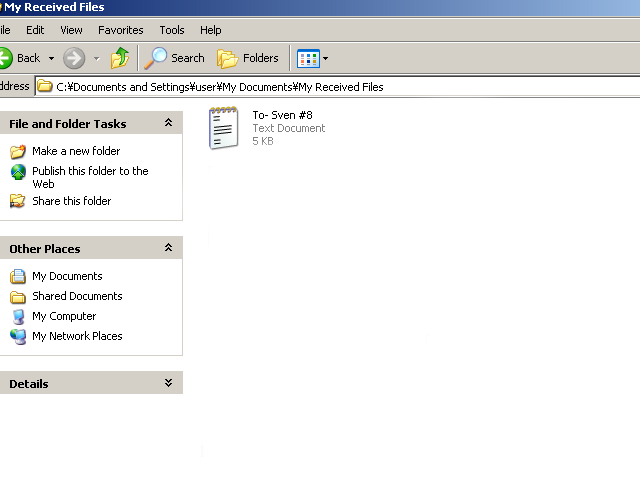
Task: Click the Views icon in toolbar
Action: click(x=308, y=58)
